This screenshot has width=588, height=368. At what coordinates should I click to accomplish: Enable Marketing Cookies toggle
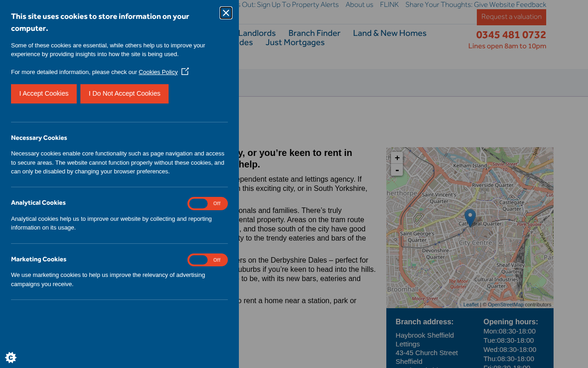pyautogui.click(x=208, y=260)
